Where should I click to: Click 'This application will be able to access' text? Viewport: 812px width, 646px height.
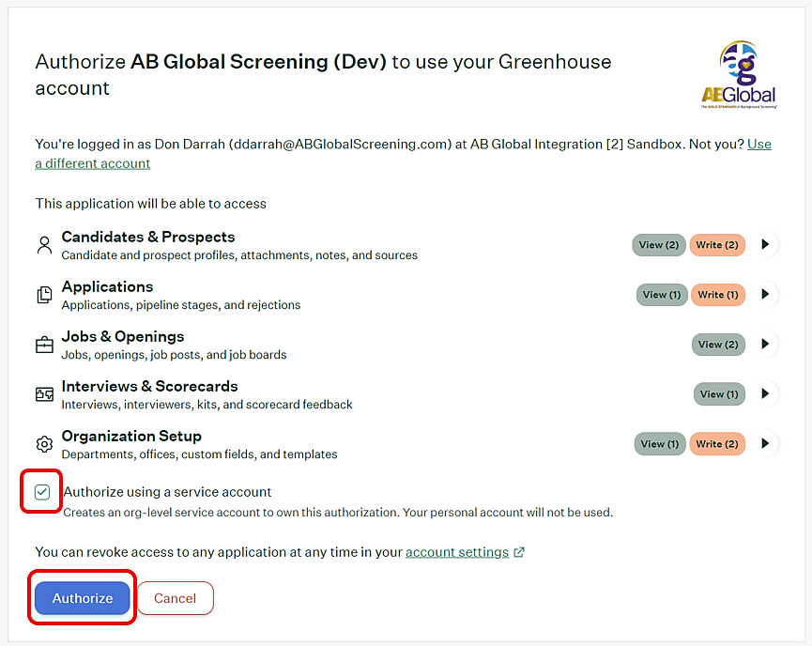pos(151,204)
